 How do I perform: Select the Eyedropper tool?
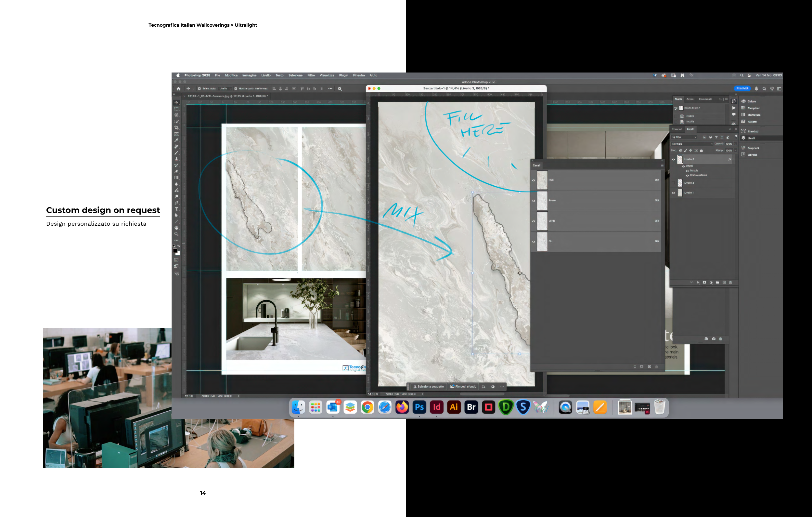coord(176,140)
